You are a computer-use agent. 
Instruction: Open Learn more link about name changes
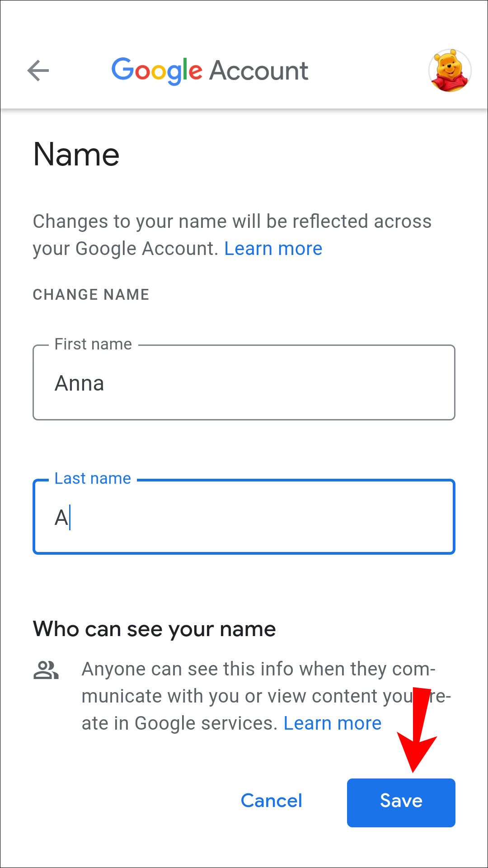(x=273, y=249)
